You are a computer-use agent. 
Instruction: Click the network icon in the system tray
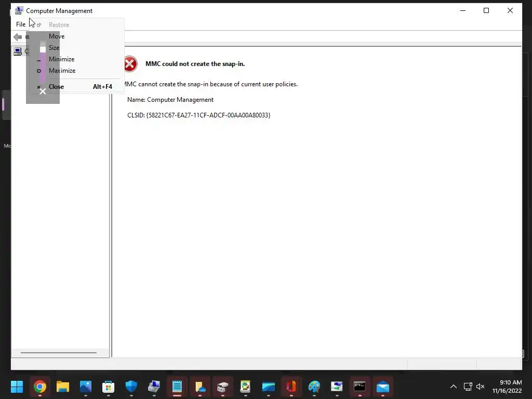coord(468,387)
